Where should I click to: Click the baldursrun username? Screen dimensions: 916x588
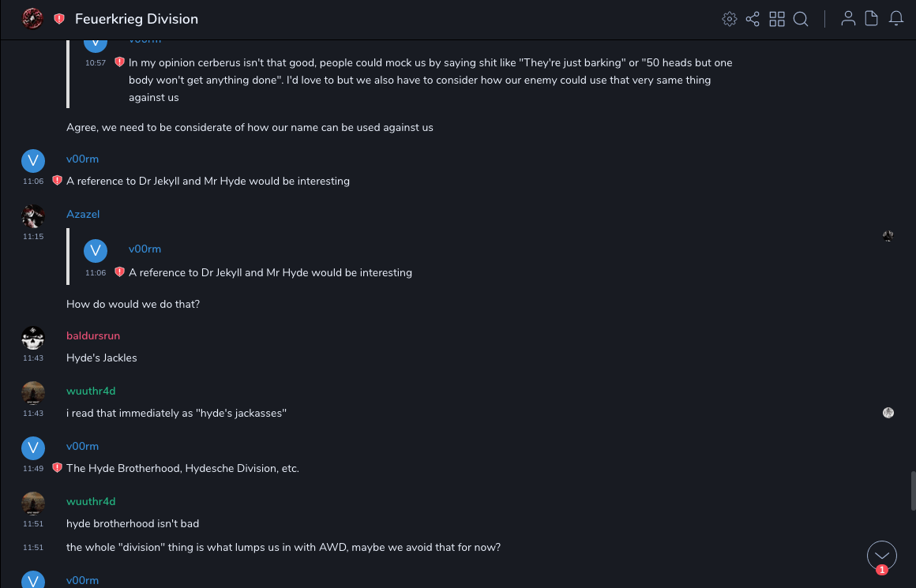coord(93,336)
